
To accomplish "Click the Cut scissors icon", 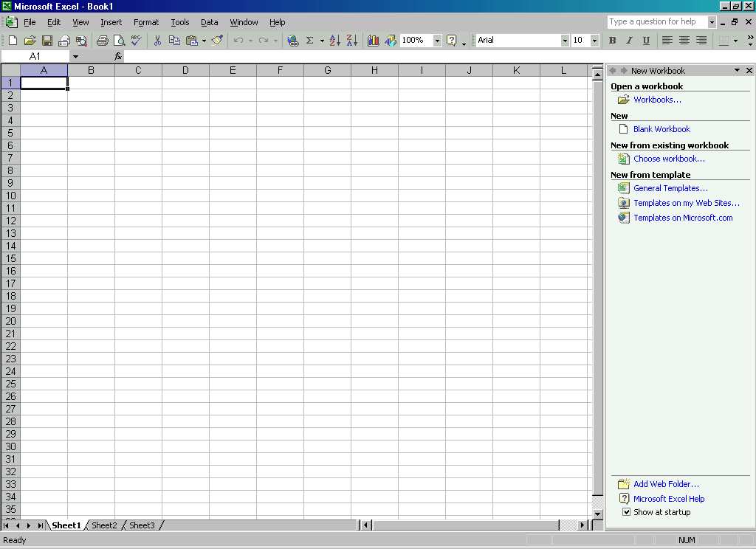I will pos(157,41).
